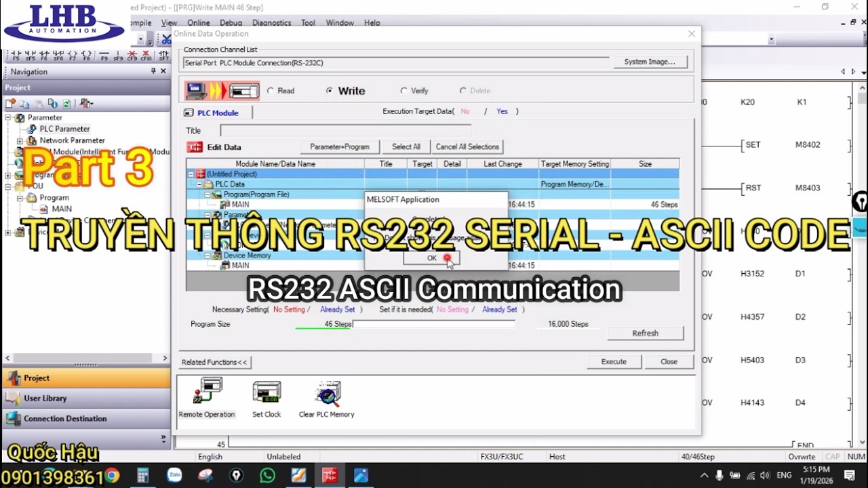
Task: Open Zalo from the taskbar
Action: point(174,476)
